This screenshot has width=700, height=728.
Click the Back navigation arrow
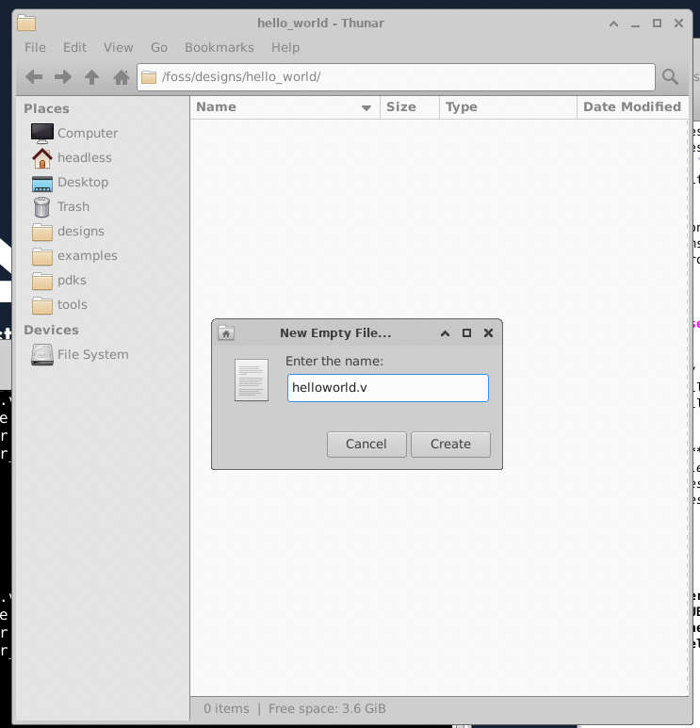click(34, 77)
